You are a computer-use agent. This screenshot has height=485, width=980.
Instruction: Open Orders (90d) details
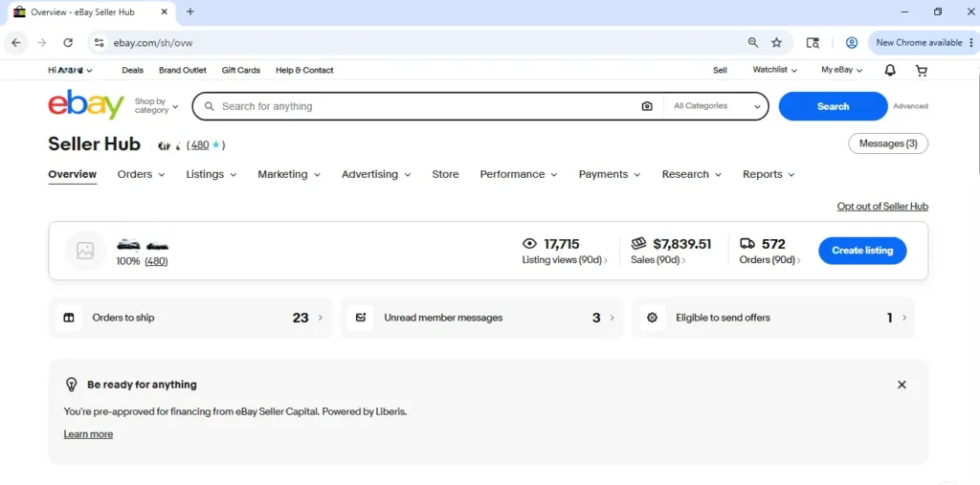(770, 260)
